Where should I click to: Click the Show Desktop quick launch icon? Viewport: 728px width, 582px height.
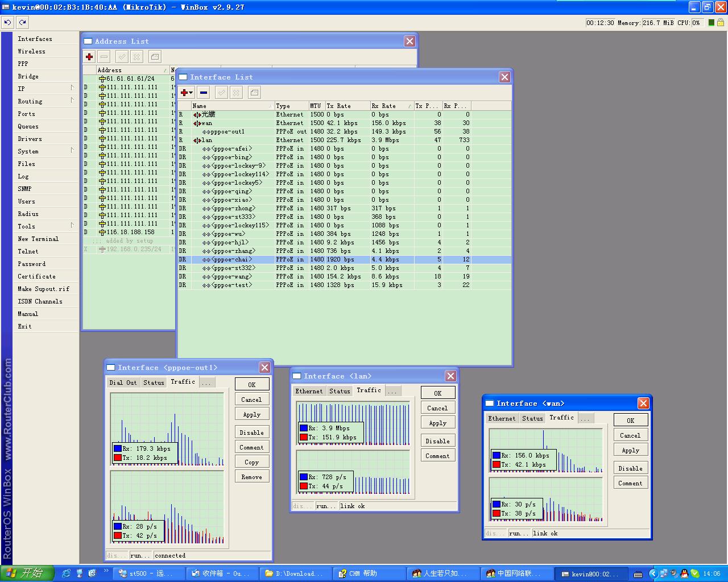tap(80, 573)
